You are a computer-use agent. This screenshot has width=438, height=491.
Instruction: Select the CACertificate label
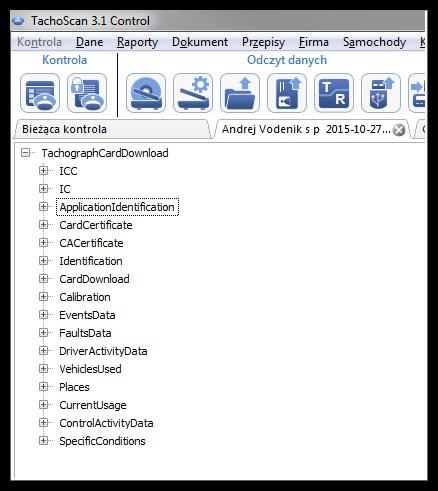click(91, 243)
